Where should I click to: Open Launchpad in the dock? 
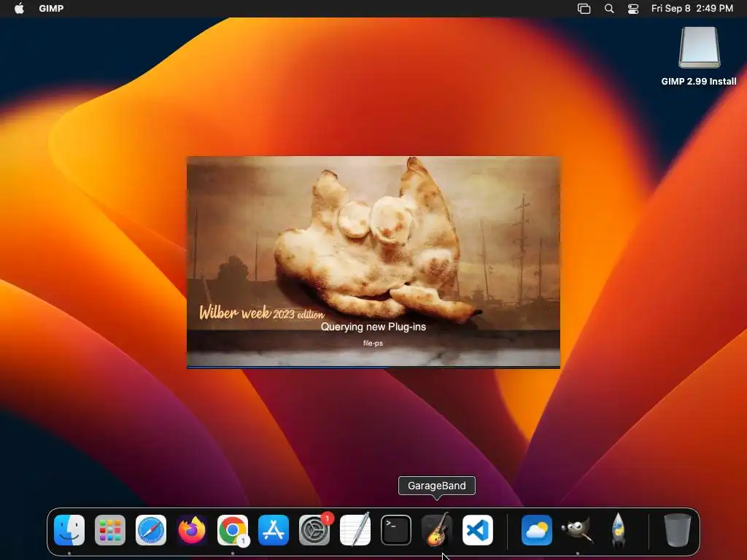110,530
